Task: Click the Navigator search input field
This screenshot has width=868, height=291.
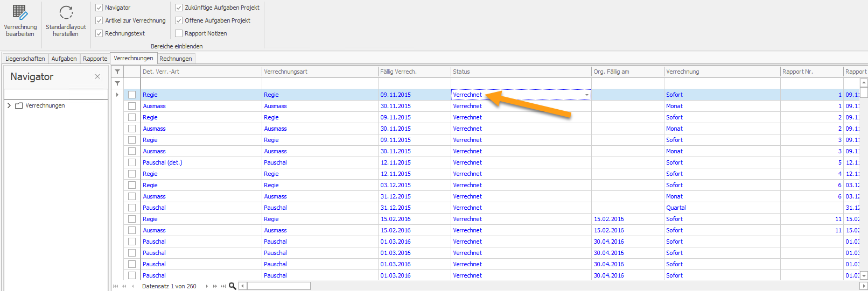Action: coord(56,94)
